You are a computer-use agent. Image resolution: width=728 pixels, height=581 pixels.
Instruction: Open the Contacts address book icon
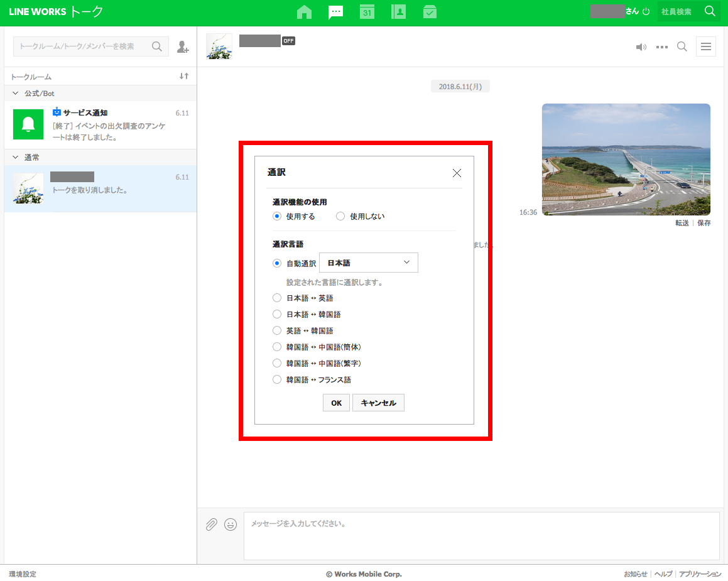pos(398,12)
